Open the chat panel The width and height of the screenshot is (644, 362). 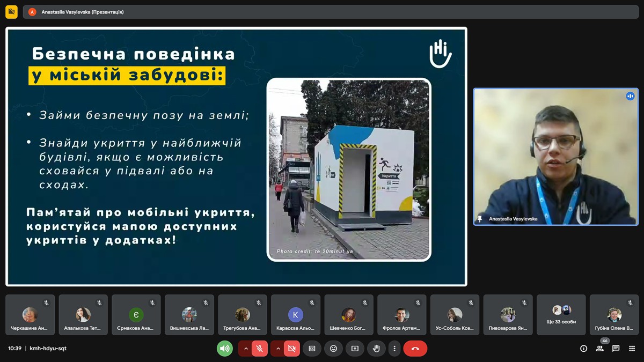(616, 349)
